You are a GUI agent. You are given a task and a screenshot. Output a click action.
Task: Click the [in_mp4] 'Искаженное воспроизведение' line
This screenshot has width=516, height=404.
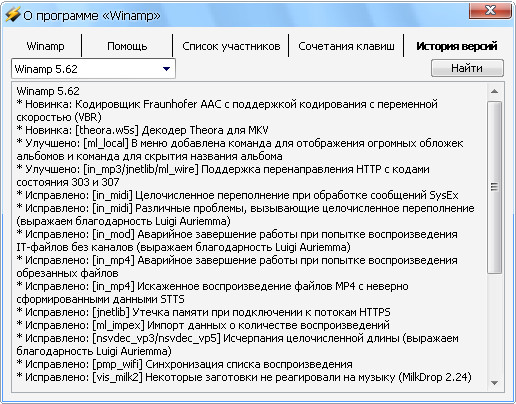[212, 286]
